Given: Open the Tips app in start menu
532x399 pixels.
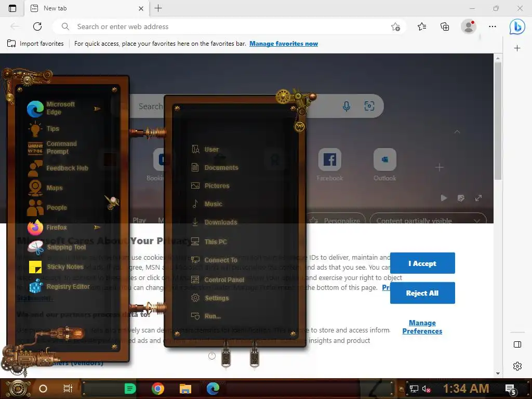Looking at the screenshot, I should tap(44, 129).
